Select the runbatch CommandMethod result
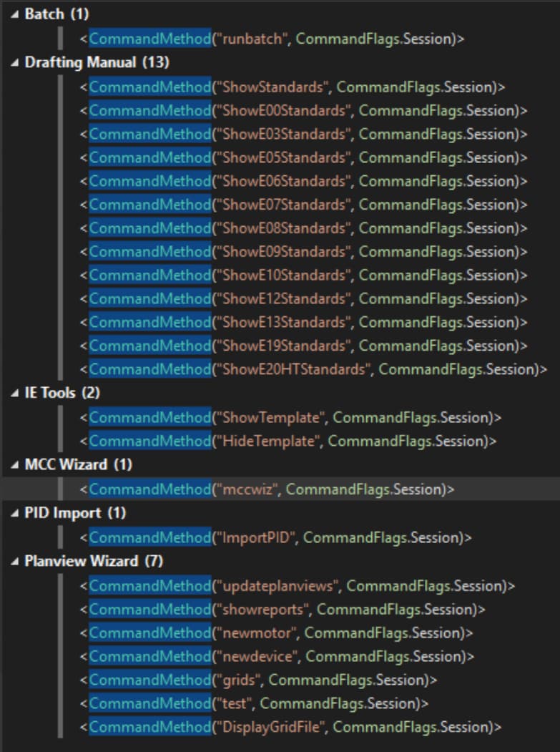The width and height of the screenshot is (560, 752). tap(272, 39)
